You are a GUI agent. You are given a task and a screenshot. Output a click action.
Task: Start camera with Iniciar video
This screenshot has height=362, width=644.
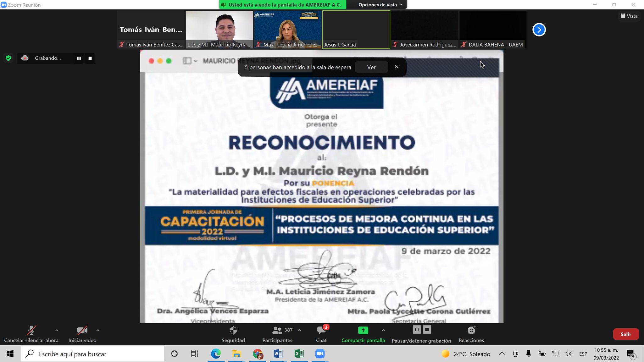click(x=82, y=334)
